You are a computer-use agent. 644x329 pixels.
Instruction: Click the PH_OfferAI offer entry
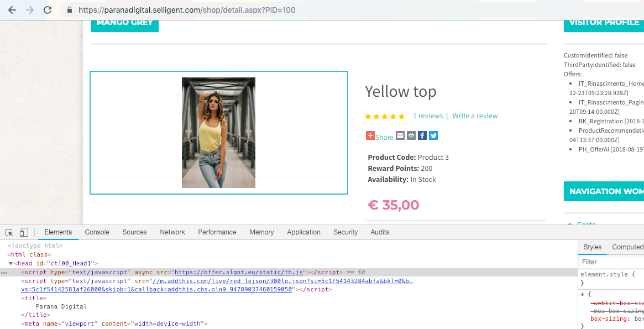[611, 149]
